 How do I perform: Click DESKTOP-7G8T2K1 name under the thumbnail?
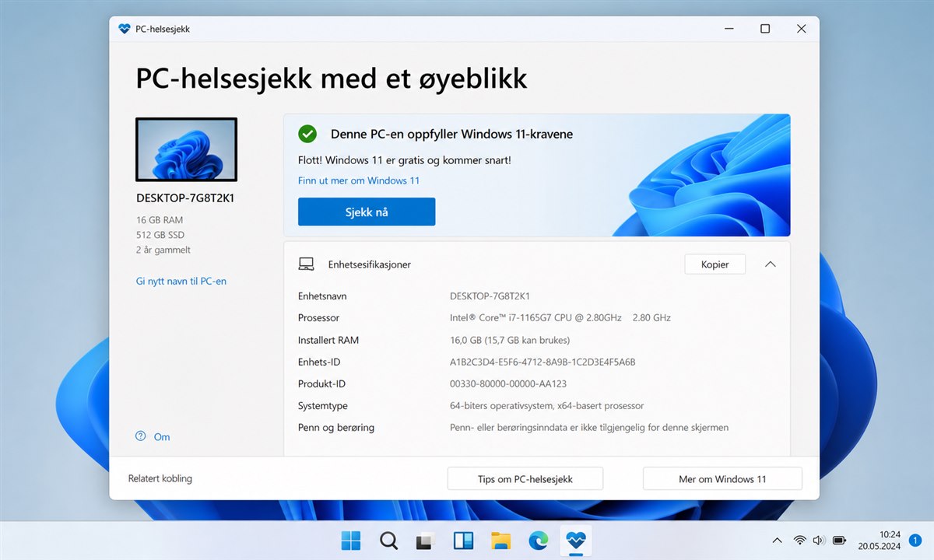tap(185, 198)
